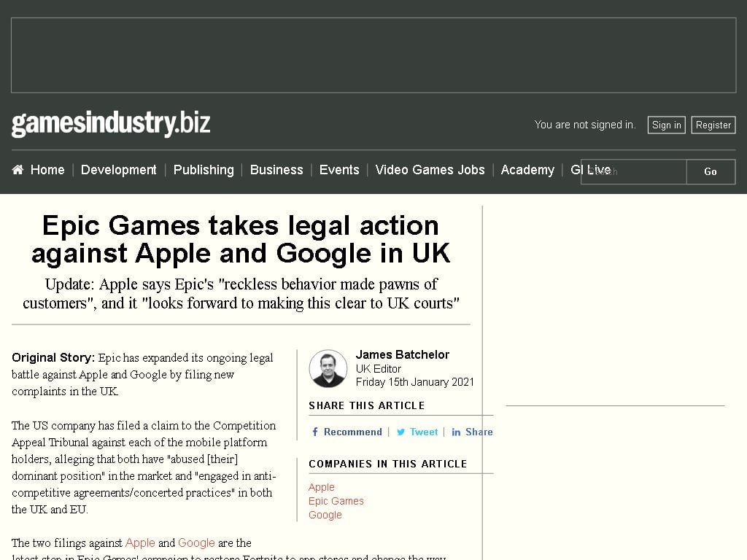This screenshot has height=560, width=747.
Task: Click the 'You are not signed in.' text
Action: 585,125
